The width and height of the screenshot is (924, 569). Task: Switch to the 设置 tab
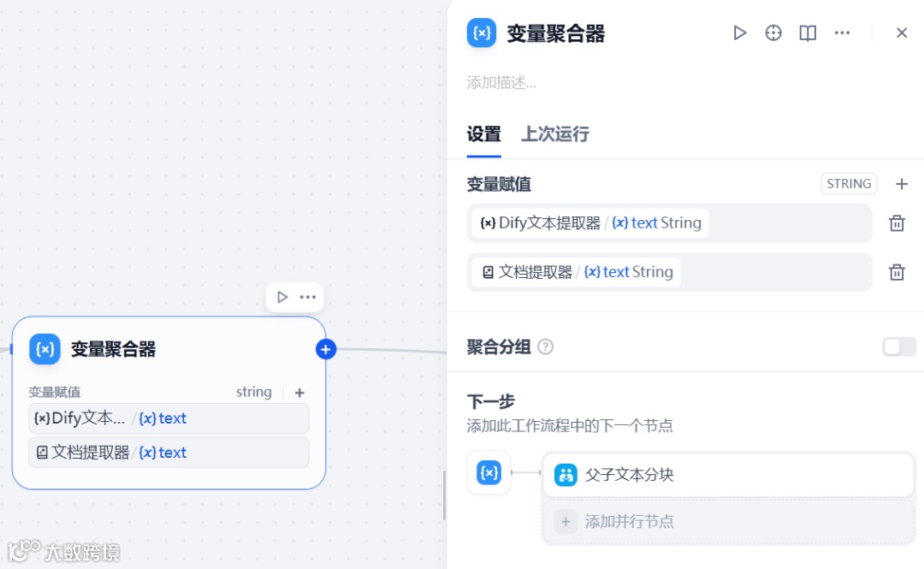[483, 134]
